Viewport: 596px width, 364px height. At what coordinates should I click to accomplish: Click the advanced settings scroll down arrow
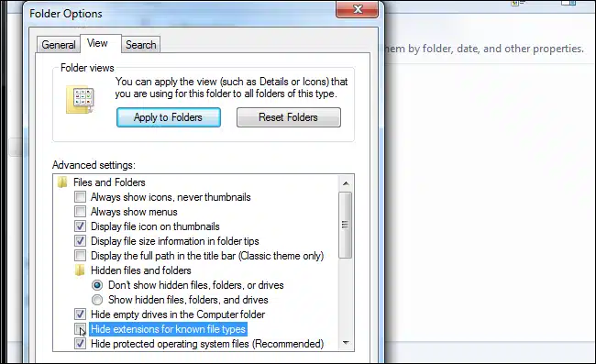pos(346,343)
